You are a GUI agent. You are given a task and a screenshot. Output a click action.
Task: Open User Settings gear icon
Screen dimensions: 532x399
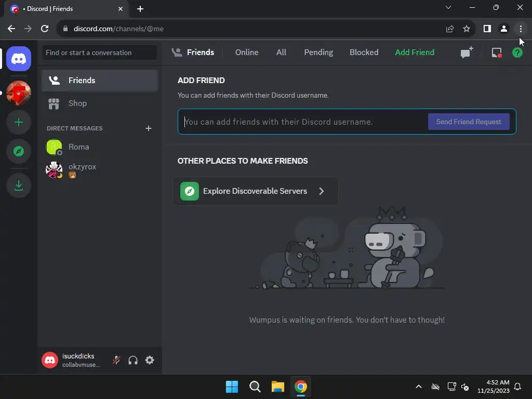(150, 360)
